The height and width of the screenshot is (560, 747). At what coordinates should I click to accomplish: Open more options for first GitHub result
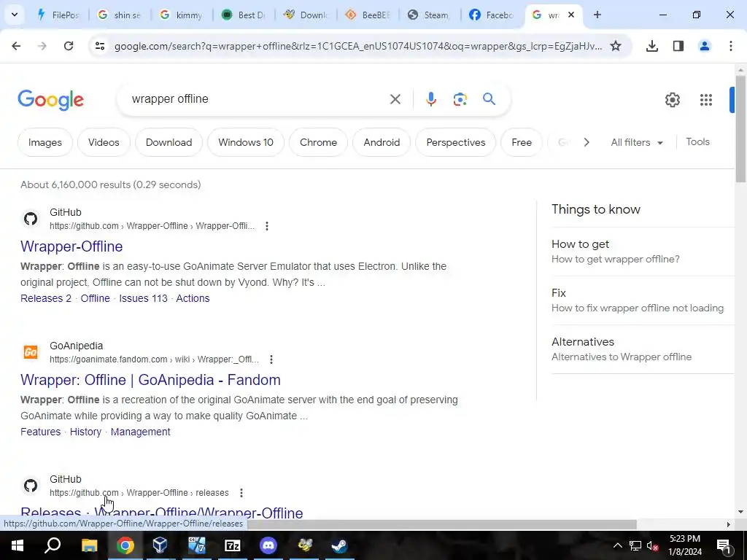click(x=267, y=226)
